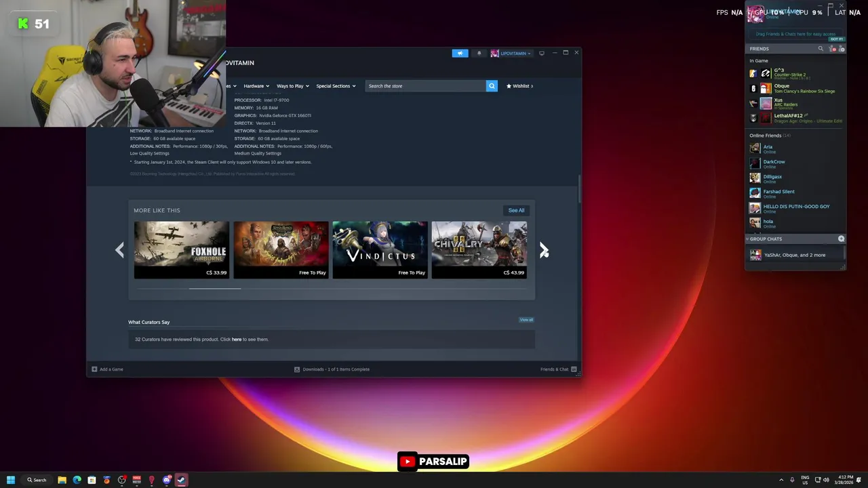This screenshot has height=488, width=868.
Task: Expand the LIPOVITAMIN account dropdown
Action: (511, 53)
